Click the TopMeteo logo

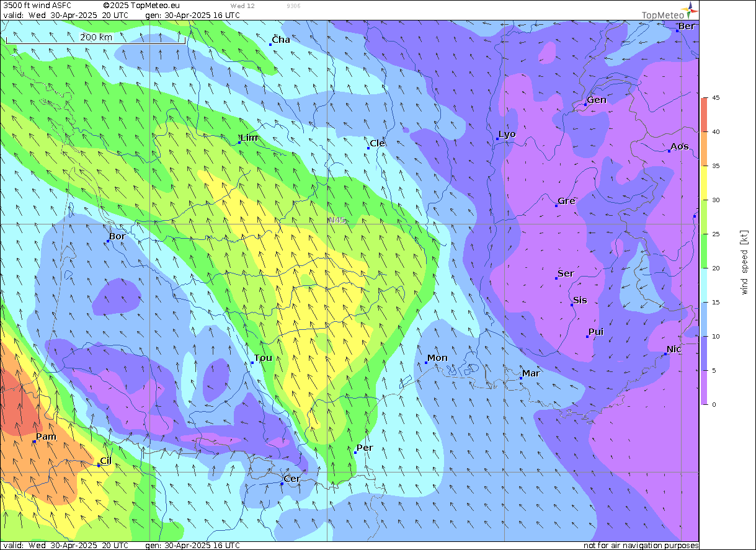tap(669, 12)
